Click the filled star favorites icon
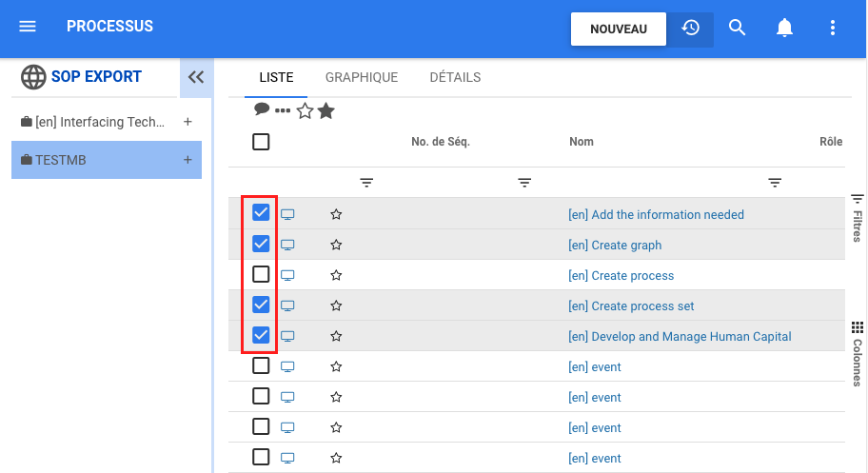The image size is (868, 473). 326,111
